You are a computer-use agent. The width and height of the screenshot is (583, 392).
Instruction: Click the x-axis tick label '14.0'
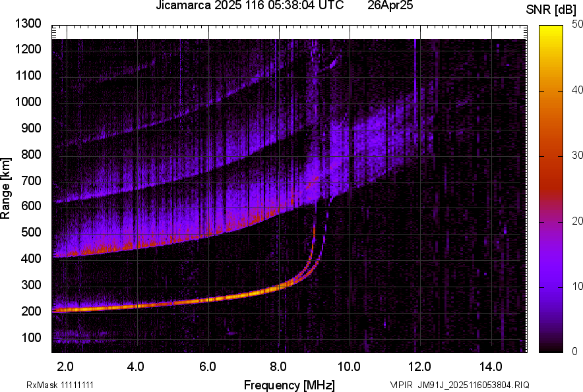click(491, 367)
